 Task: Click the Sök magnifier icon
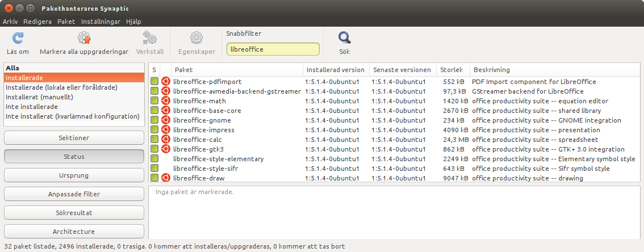[344, 38]
